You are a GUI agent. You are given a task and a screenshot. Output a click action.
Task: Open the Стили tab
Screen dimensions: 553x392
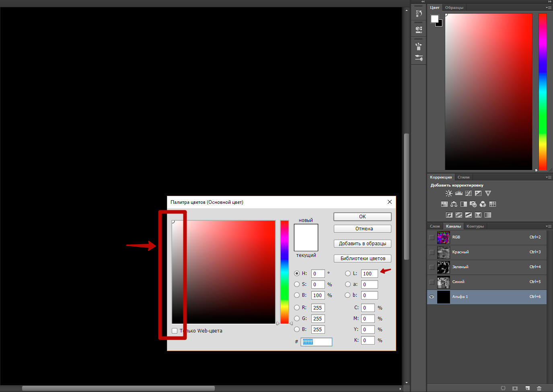pyautogui.click(x=463, y=177)
